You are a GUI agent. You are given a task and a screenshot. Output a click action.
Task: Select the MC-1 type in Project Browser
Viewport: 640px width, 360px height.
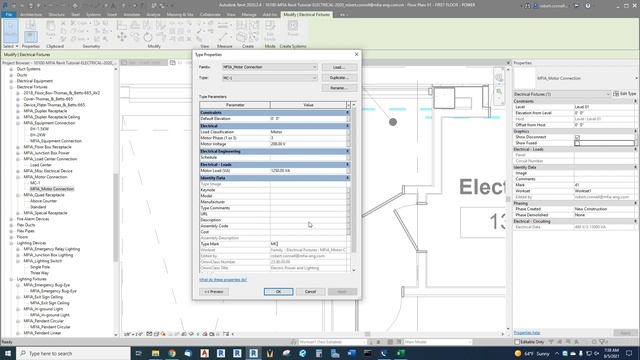(x=35, y=183)
